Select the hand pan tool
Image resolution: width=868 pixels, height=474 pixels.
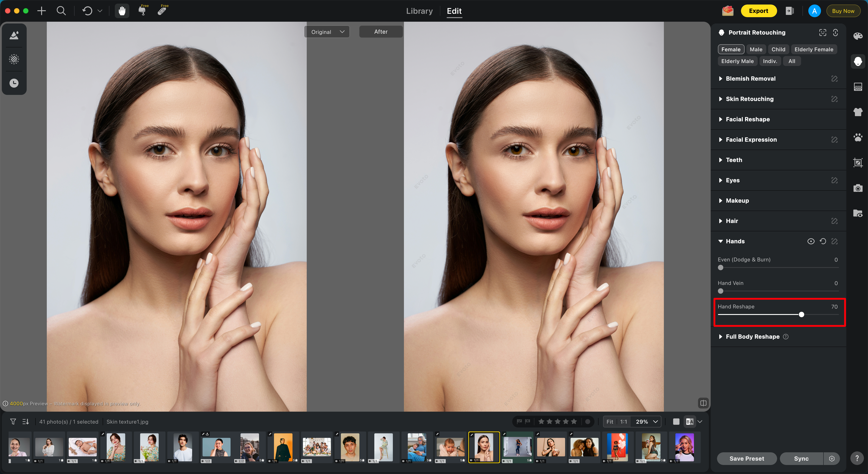point(122,11)
